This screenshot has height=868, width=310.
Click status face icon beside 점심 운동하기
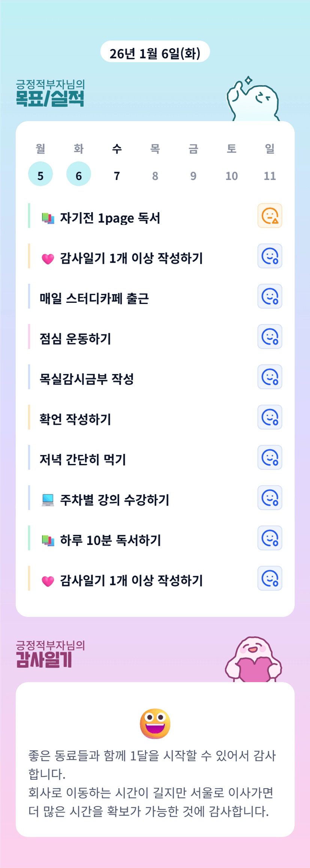[x=270, y=337]
